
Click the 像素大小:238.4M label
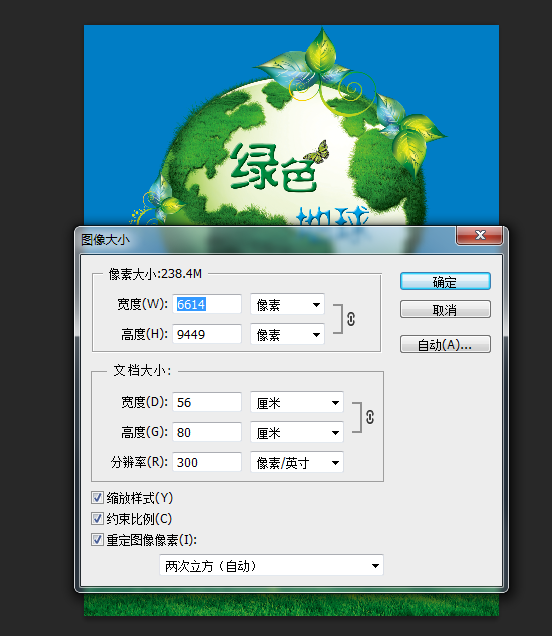click(x=155, y=274)
